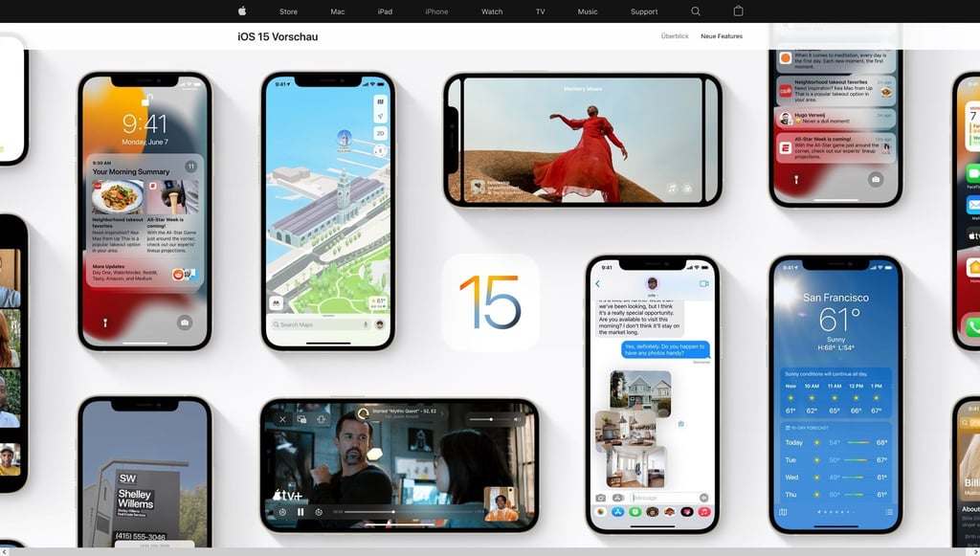Tap picture-in-picture icon in video player
The height and width of the screenshot is (556, 980).
(x=301, y=419)
